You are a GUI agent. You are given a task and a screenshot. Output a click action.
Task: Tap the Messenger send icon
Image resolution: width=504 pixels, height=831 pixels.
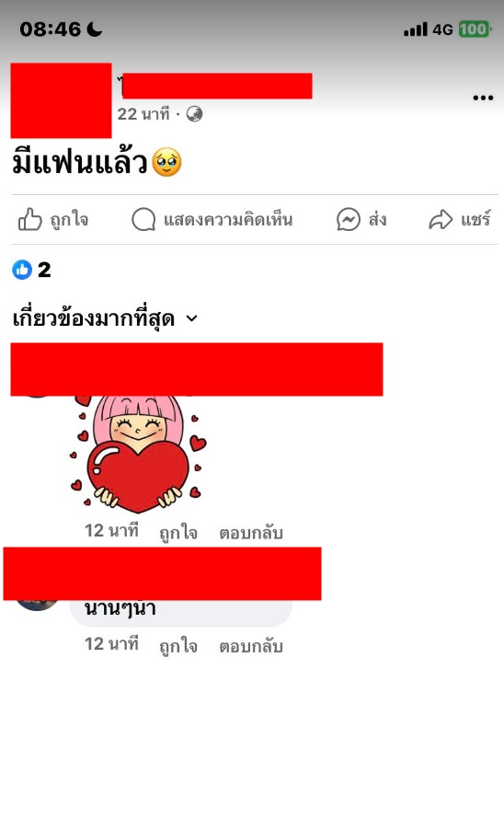coord(349,219)
